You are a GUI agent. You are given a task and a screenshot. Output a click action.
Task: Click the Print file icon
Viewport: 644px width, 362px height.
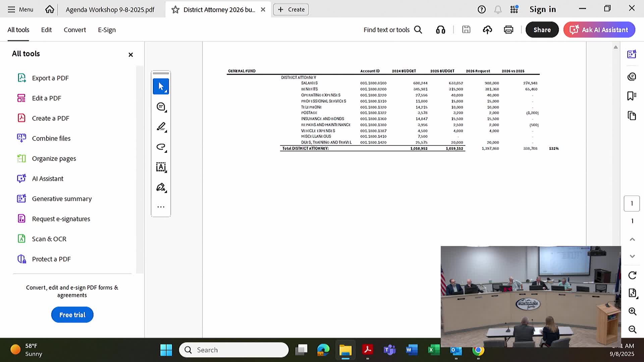pos(508,29)
